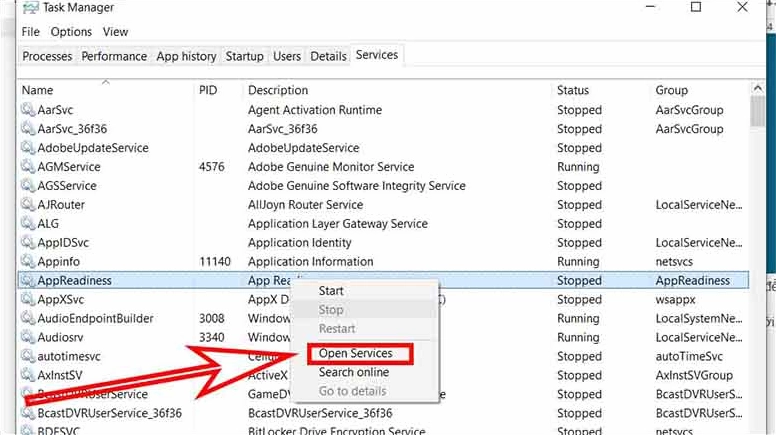Click PID 11140 cell

tap(215, 261)
